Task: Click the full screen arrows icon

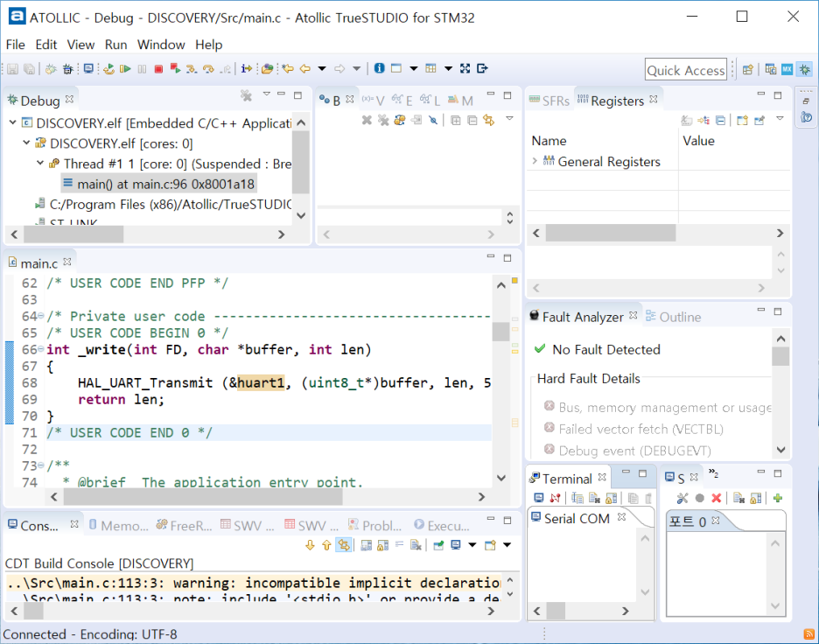Action: click(465, 68)
